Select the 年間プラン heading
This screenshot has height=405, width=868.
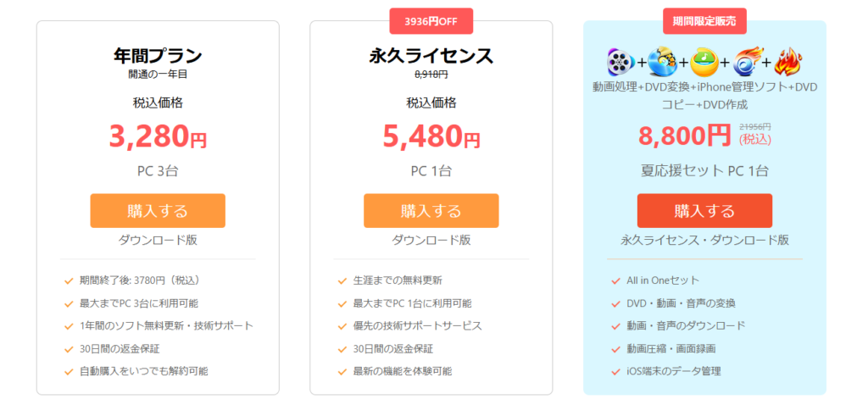(x=158, y=56)
